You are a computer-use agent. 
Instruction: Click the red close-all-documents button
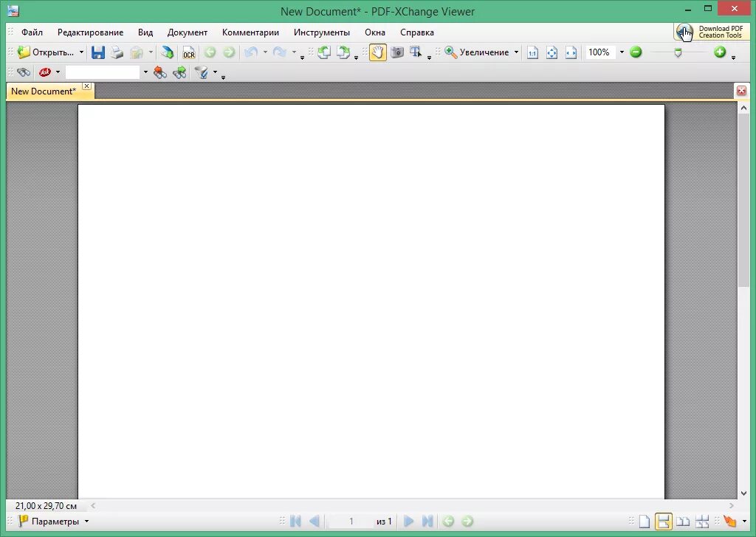pyautogui.click(x=741, y=91)
